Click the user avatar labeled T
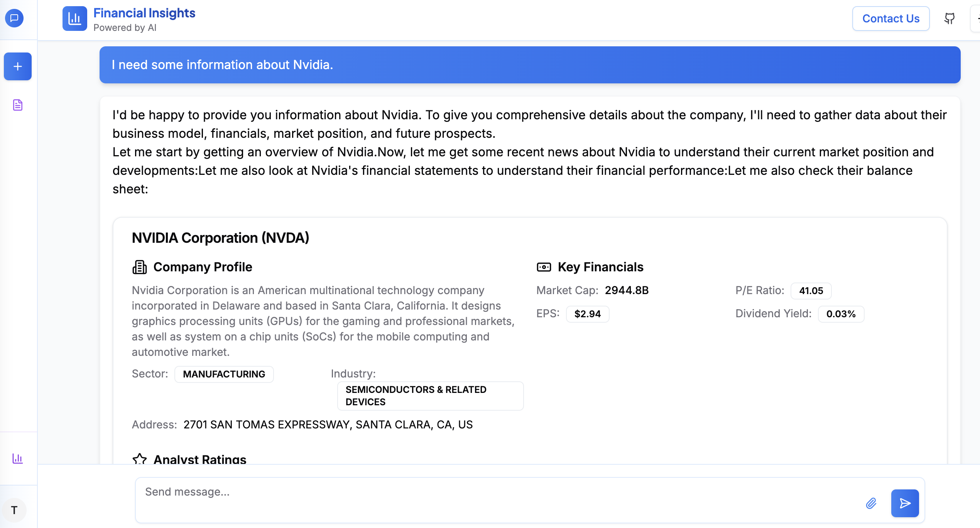This screenshot has width=980, height=528. 14,510
